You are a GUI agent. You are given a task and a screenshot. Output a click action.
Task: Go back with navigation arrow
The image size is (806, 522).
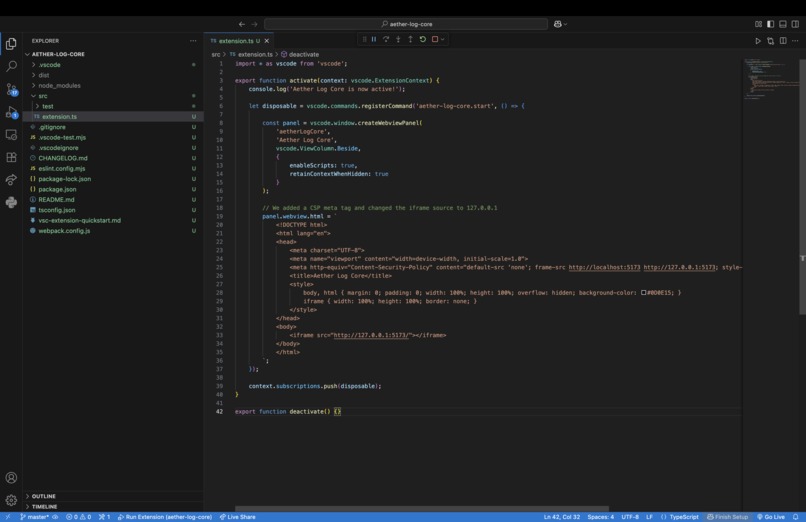(x=242, y=24)
